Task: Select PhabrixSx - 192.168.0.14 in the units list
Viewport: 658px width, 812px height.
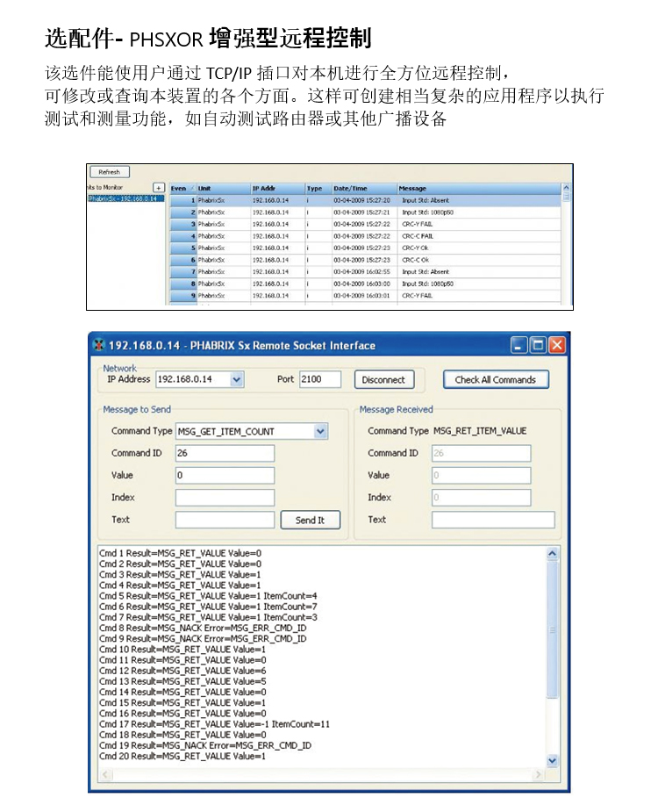Action: (125, 199)
